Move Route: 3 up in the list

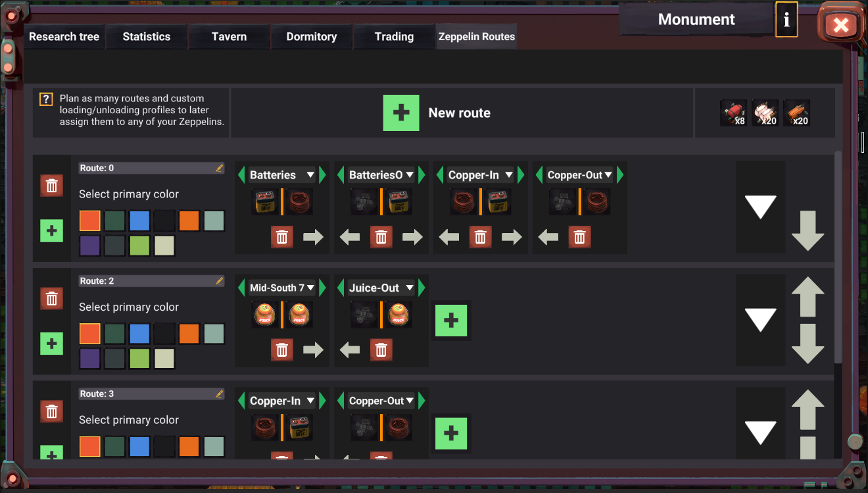coord(808,409)
